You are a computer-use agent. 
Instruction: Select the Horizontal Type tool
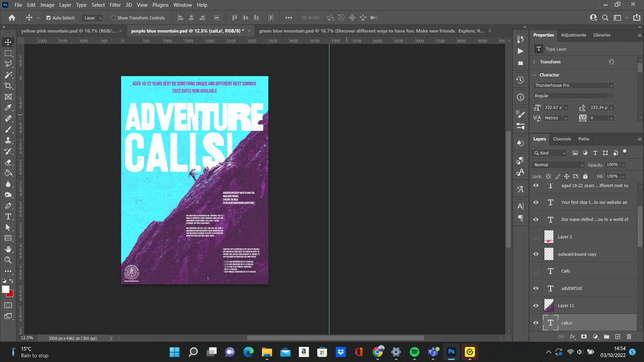click(8, 216)
